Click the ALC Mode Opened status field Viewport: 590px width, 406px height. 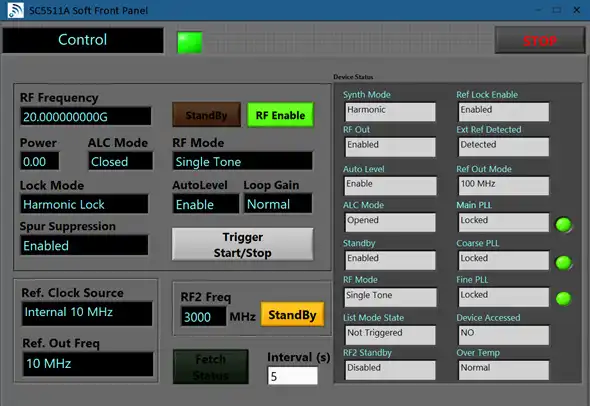[391, 222]
